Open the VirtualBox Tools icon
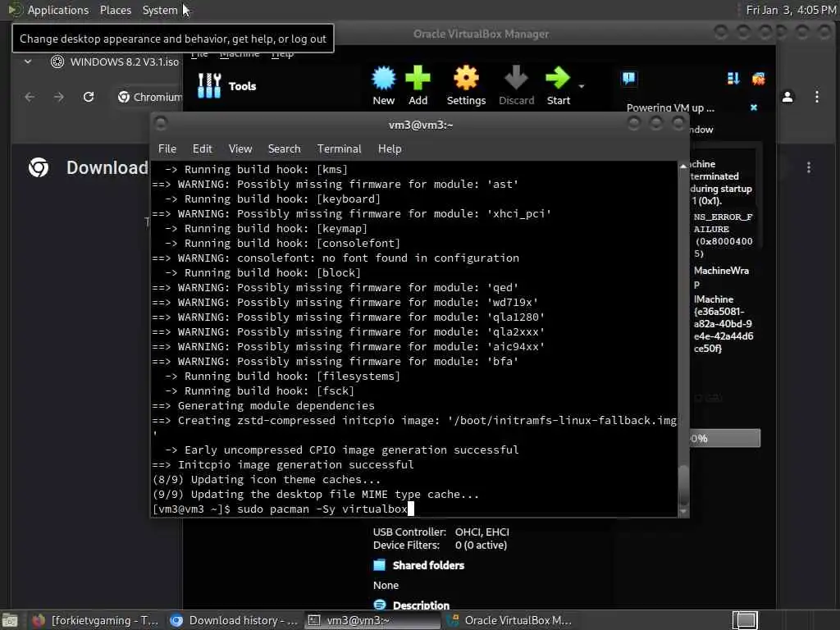 (209, 85)
